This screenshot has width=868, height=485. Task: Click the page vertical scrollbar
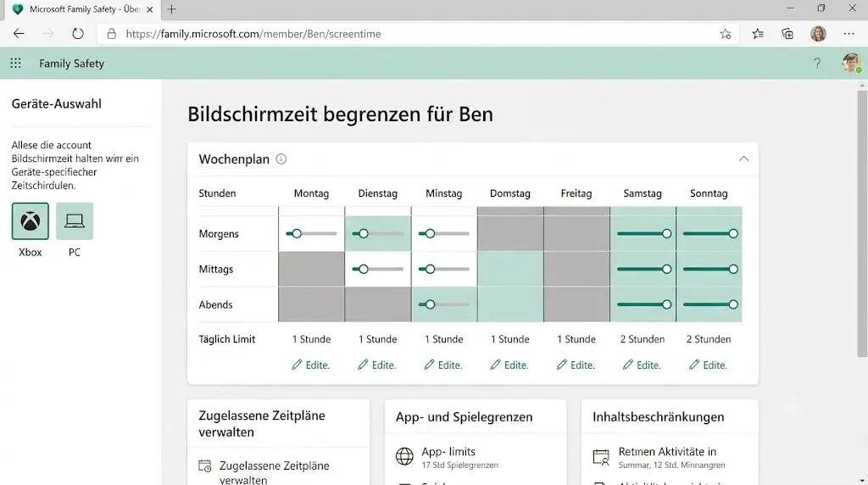point(862,224)
